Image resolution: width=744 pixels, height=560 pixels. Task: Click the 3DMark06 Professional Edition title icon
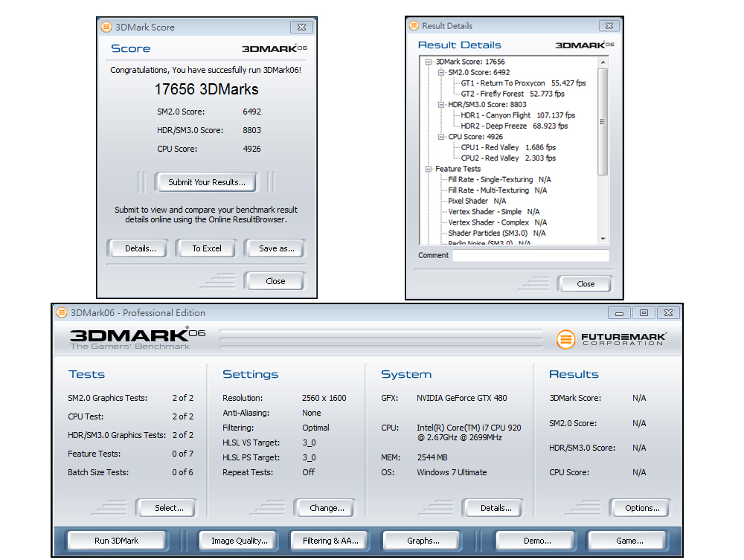point(62,313)
